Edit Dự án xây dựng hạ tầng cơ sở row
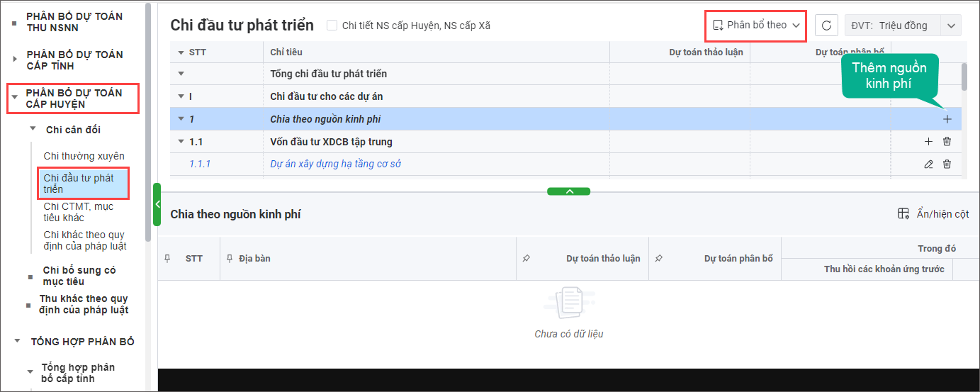 [x=928, y=164]
